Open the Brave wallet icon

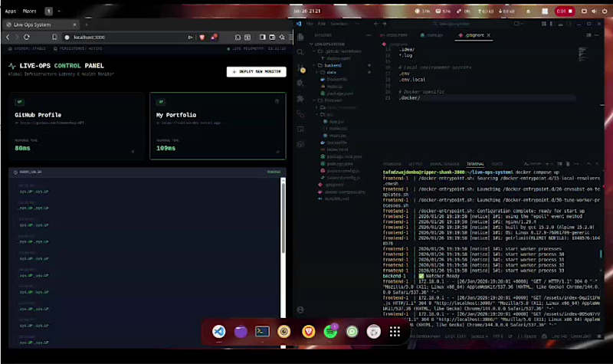pos(272,37)
